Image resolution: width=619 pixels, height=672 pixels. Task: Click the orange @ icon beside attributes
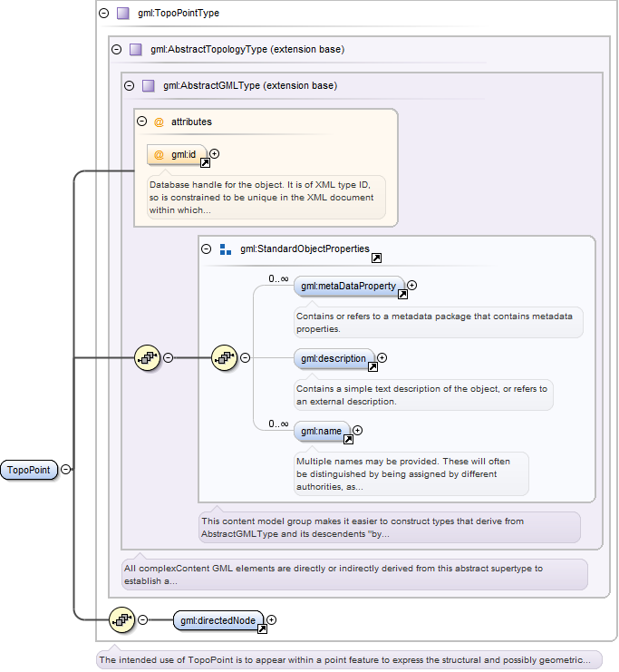(159, 122)
